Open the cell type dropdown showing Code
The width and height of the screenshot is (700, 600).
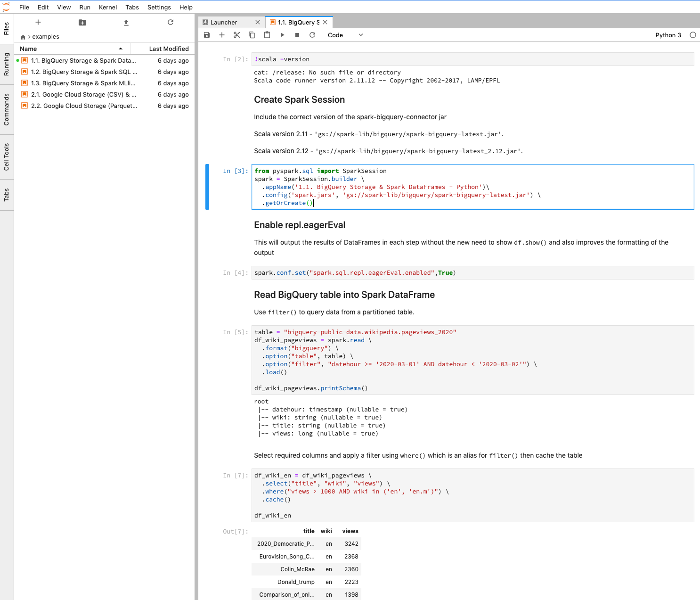[345, 35]
